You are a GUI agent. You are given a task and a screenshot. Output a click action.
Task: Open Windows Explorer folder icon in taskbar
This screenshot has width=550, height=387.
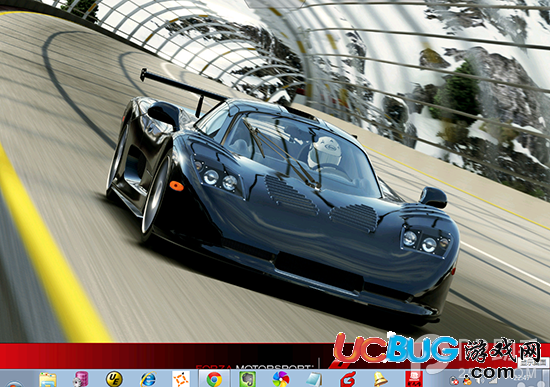coord(47,380)
